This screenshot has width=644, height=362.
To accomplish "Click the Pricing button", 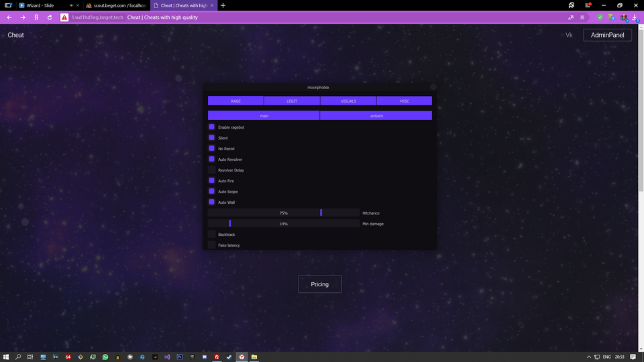I will (320, 284).
